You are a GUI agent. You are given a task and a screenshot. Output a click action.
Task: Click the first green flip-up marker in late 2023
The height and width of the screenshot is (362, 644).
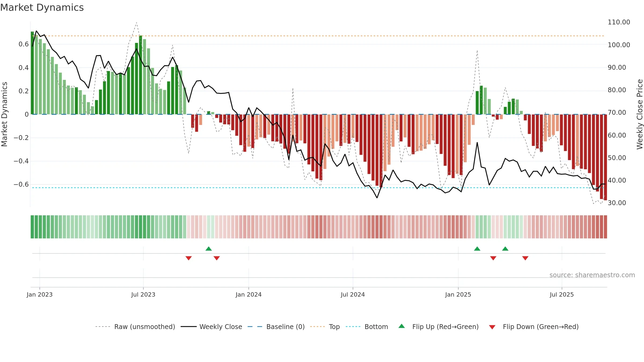point(209,249)
